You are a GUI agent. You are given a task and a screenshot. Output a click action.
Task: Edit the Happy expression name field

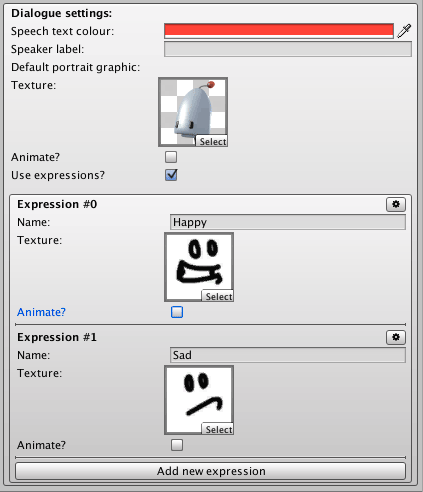288,222
